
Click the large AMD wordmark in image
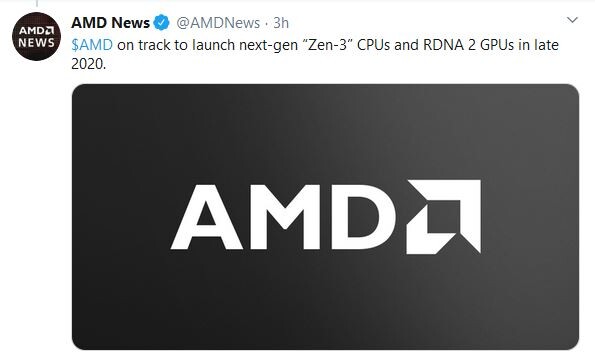click(283, 217)
